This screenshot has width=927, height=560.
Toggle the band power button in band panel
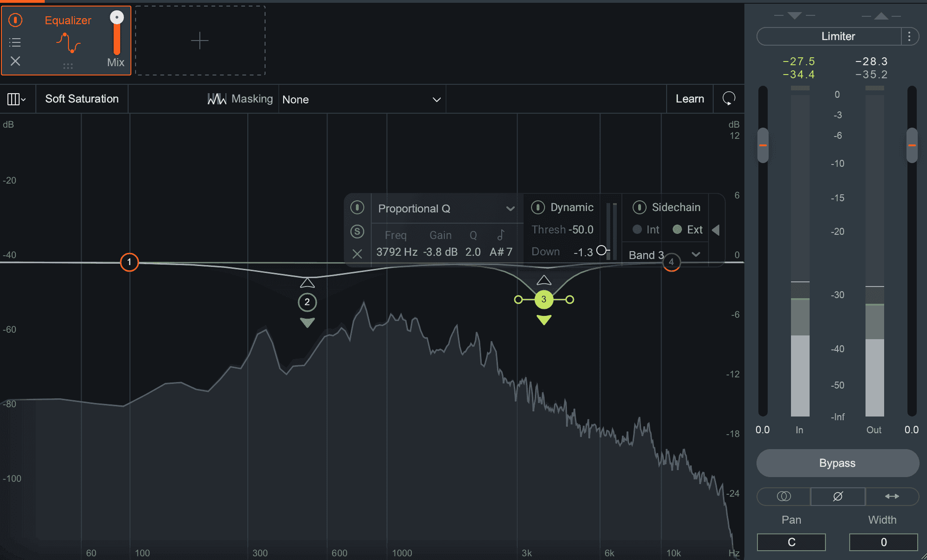coord(357,207)
